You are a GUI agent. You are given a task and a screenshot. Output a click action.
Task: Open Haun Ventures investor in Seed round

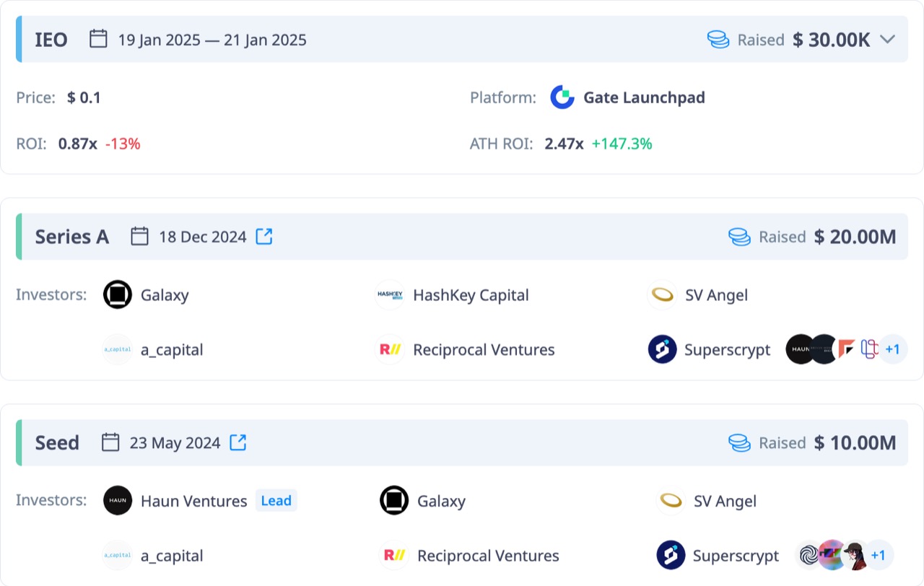coord(193,502)
